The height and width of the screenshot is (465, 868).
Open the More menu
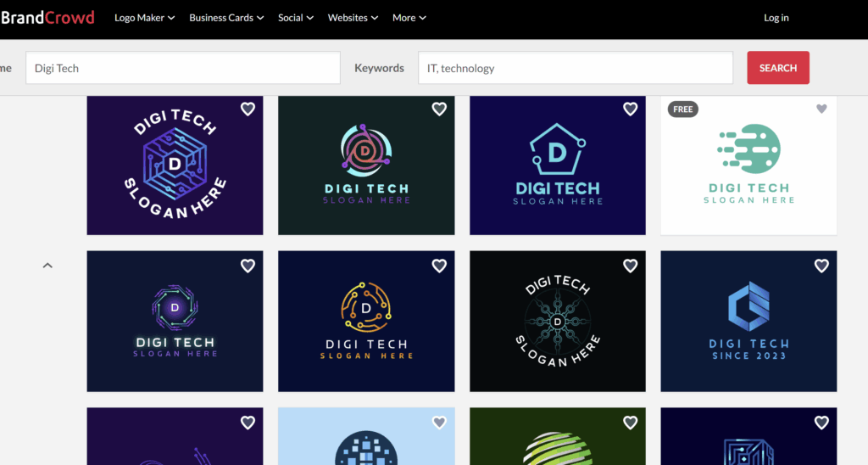click(409, 18)
